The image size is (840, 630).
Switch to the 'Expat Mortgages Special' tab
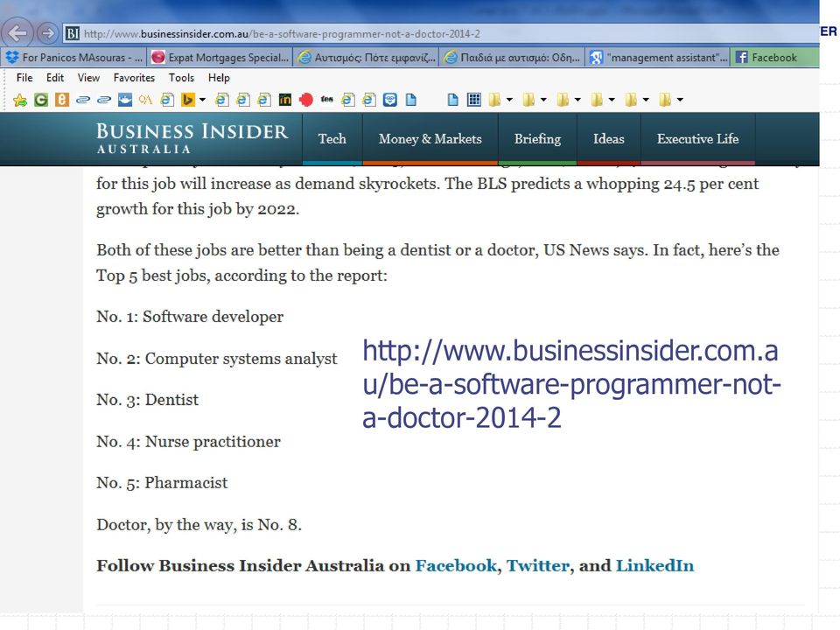(x=220, y=58)
